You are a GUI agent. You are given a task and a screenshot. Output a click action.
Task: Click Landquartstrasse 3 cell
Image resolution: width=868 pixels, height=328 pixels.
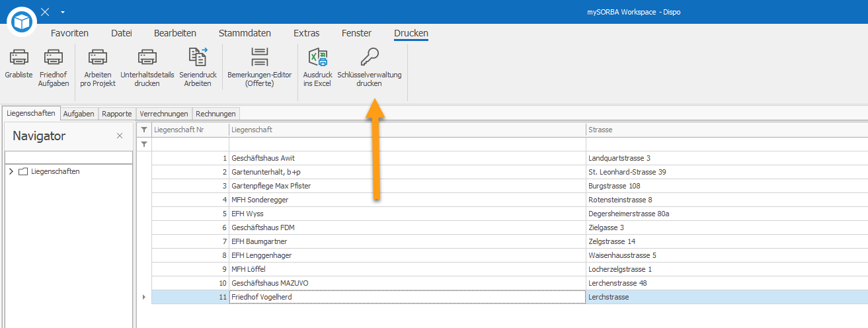[x=727, y=158]
